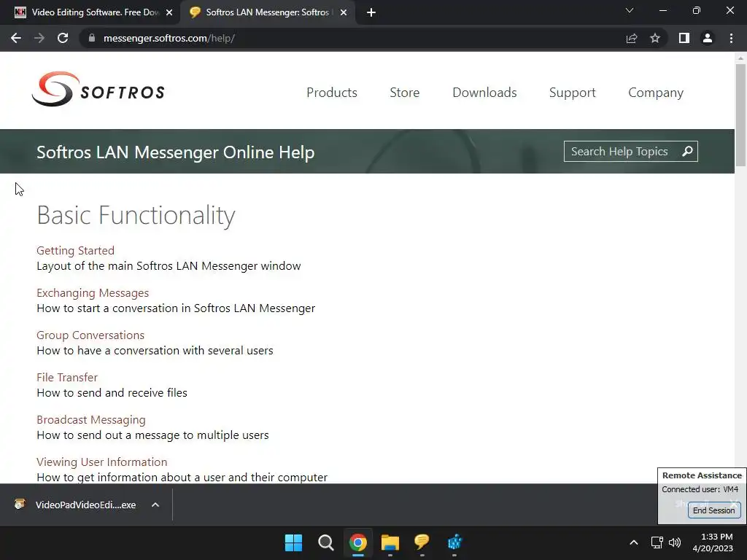Click the browser forward arrow
Screen dimensions: 747x560
coord(39,38)
